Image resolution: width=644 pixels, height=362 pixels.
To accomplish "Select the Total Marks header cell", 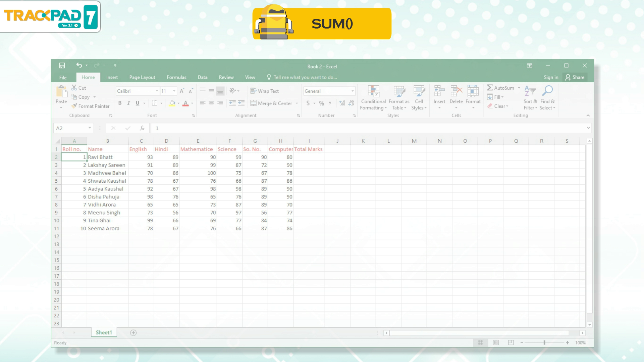I will click(309, 149).
